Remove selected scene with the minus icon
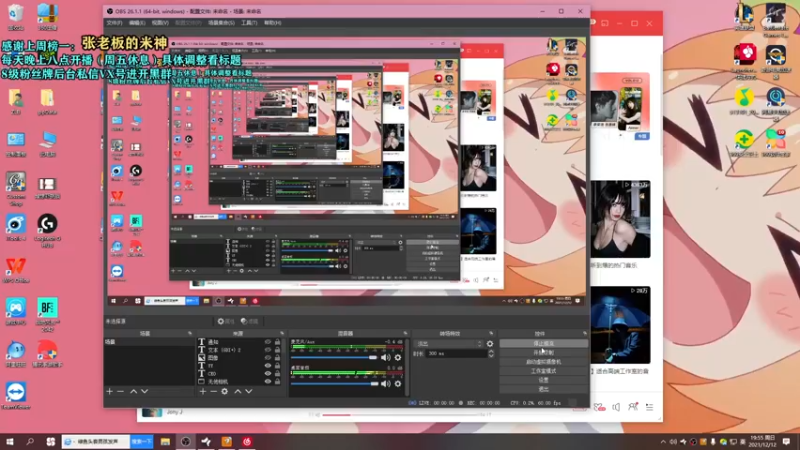This screenshot has height=450, width=800. click(120, 391)
